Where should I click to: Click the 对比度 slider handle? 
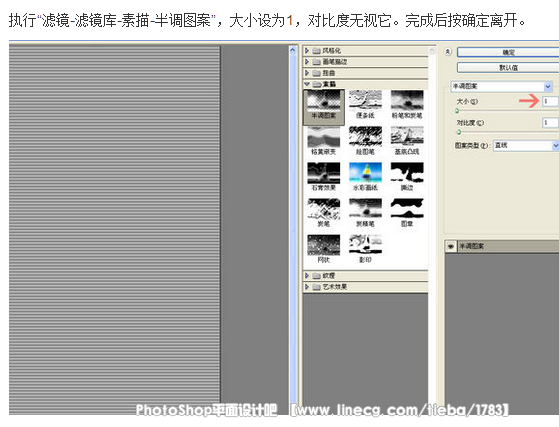click(x=459, y=132)
